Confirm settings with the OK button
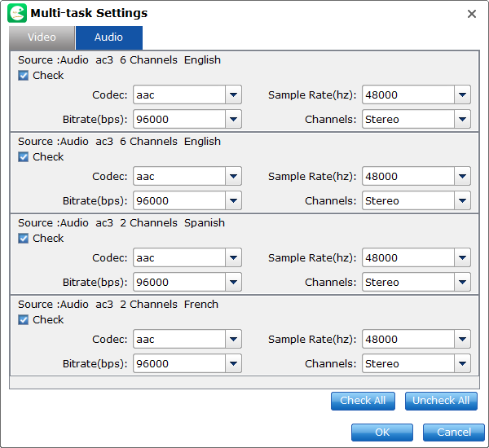 click(x=382, y=433)
